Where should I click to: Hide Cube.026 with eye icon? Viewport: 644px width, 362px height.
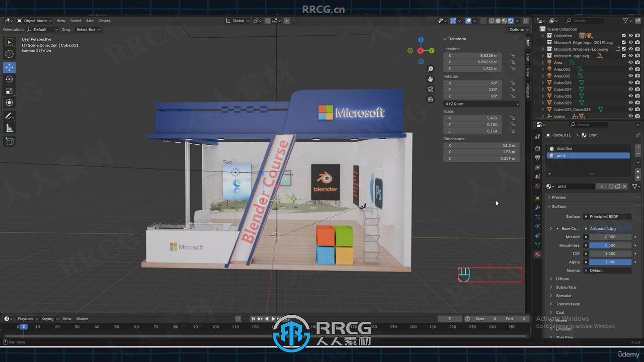tap(630, 82)
